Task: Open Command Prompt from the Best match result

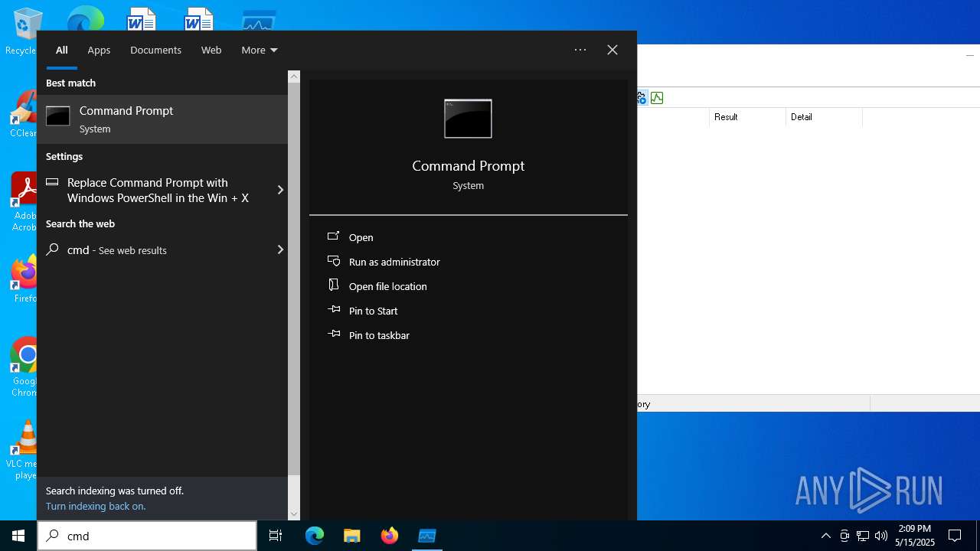Action: pos(162,119)
